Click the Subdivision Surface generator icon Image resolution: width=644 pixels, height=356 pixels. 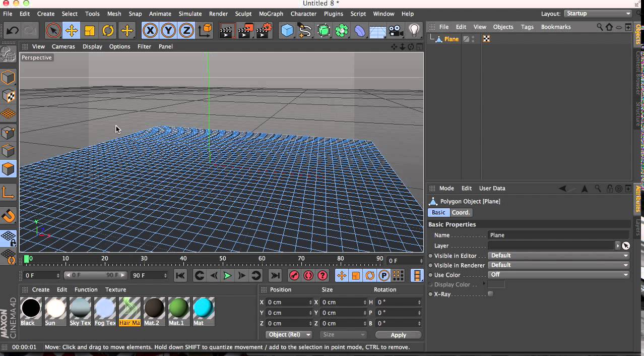324,31
